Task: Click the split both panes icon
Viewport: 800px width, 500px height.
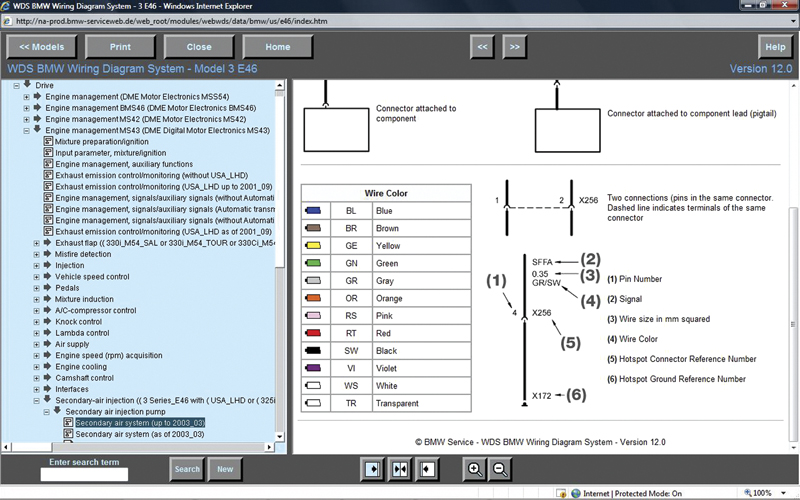Action: click(400, 469)
